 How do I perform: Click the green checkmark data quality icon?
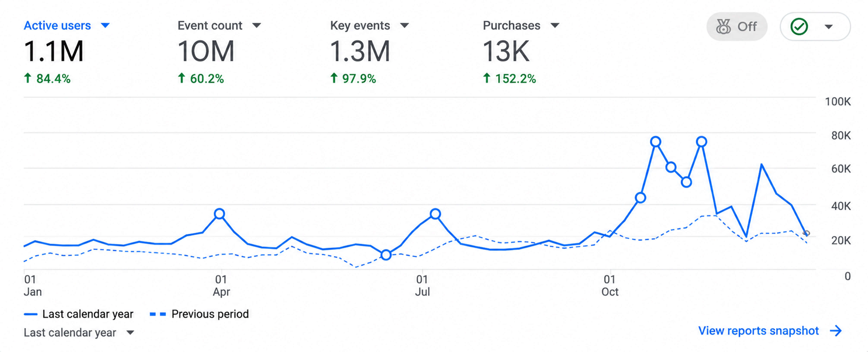pyautogui.click(x=799, y=27)
